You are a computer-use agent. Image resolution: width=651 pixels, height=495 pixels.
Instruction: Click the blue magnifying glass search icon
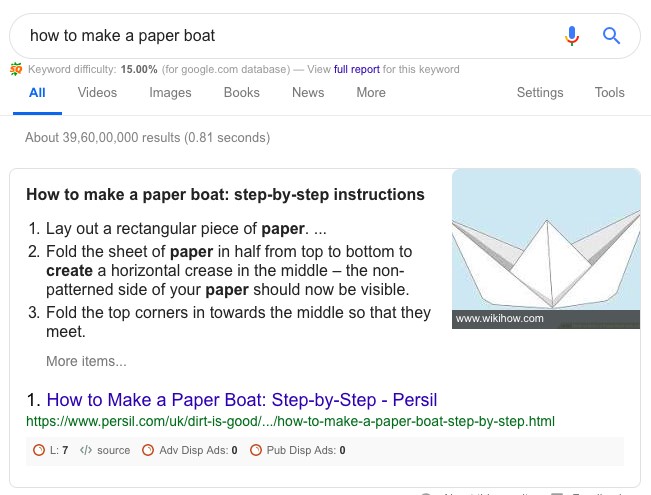pos(612,36)
